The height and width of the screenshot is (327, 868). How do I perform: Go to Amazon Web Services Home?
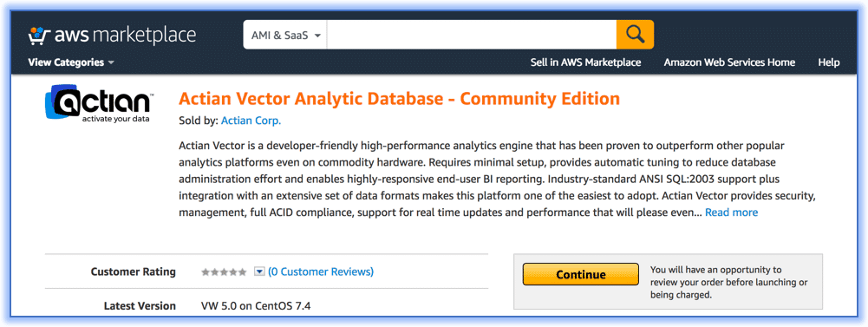coord(729,62)
